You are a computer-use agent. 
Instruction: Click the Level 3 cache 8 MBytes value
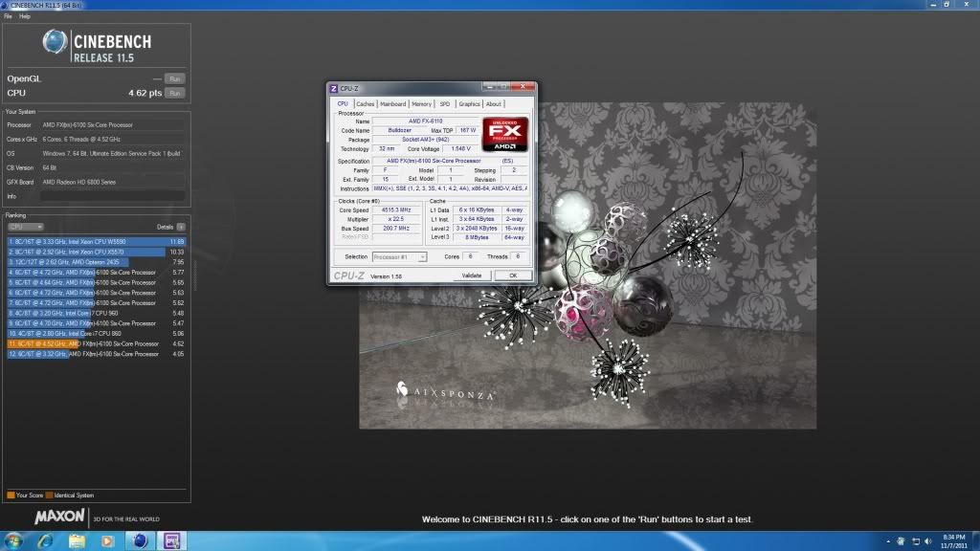click(477, 237)
